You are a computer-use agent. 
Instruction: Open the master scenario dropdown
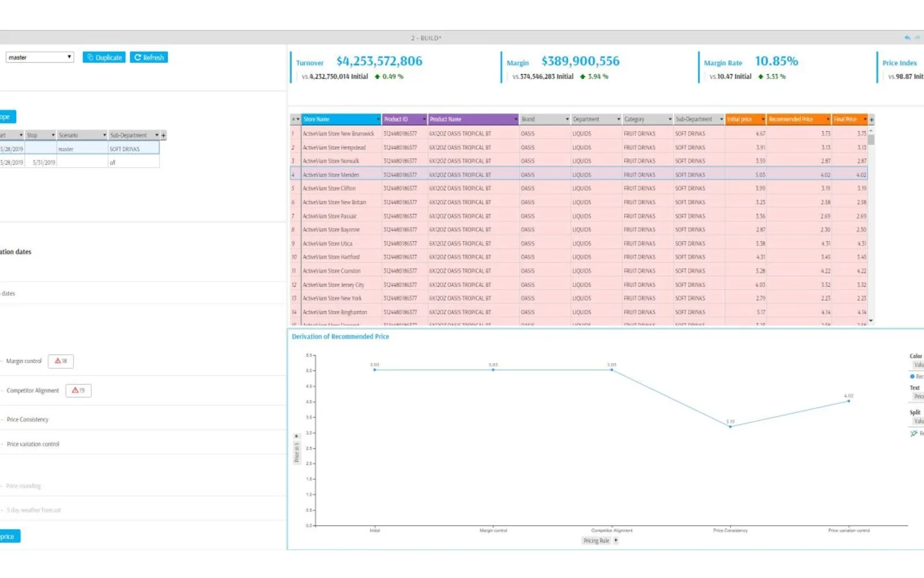pos(40,57)
